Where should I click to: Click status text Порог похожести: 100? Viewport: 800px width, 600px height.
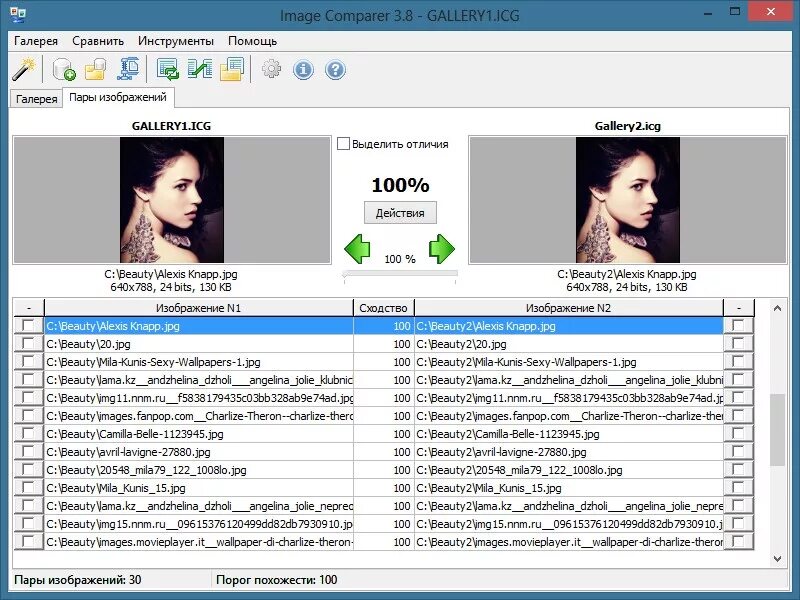[277, 580]
